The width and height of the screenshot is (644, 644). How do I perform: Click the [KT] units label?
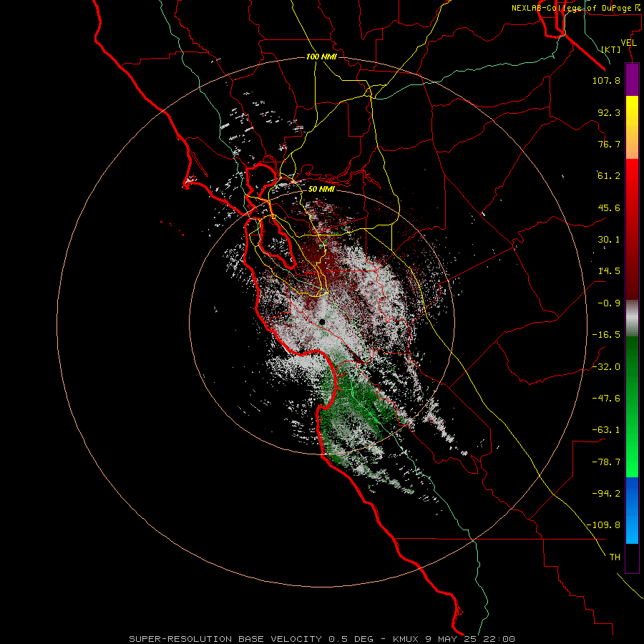pyautogui.click(x=611, y=49)
